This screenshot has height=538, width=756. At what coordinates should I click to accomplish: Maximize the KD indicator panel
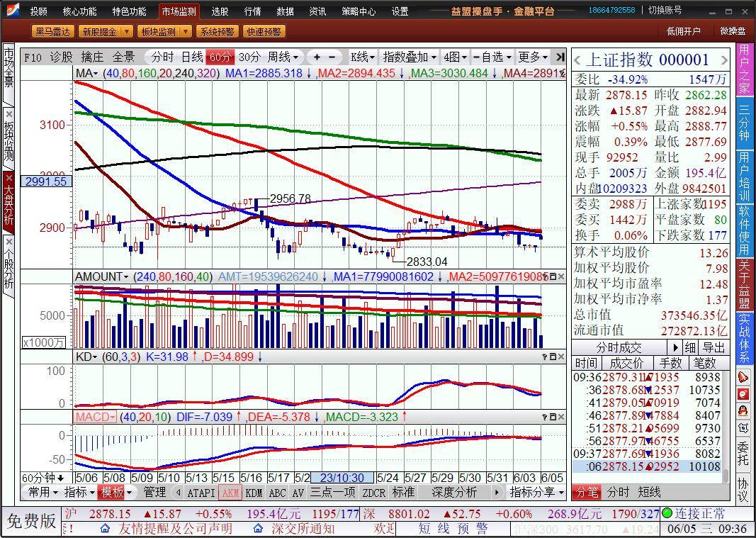[553, 357]
